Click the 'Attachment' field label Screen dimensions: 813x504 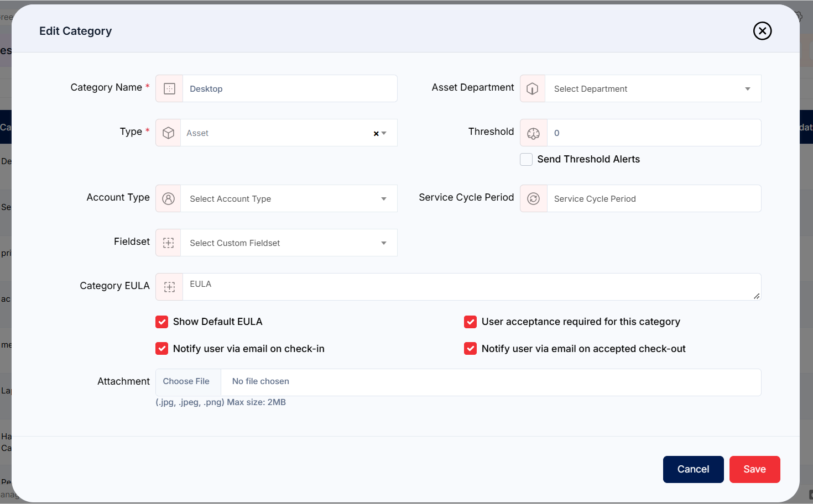(124, 381)
